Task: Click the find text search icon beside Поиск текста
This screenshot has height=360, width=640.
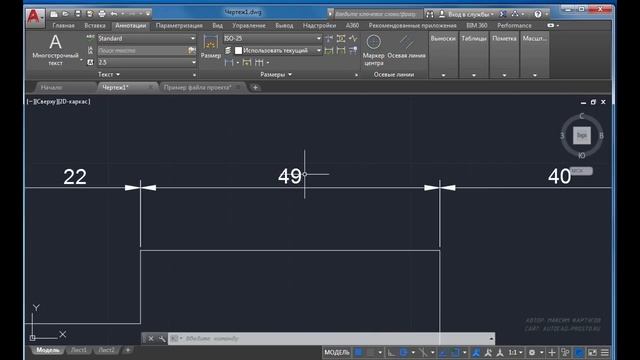Action: pyautogui.click(x=191, y=50)
